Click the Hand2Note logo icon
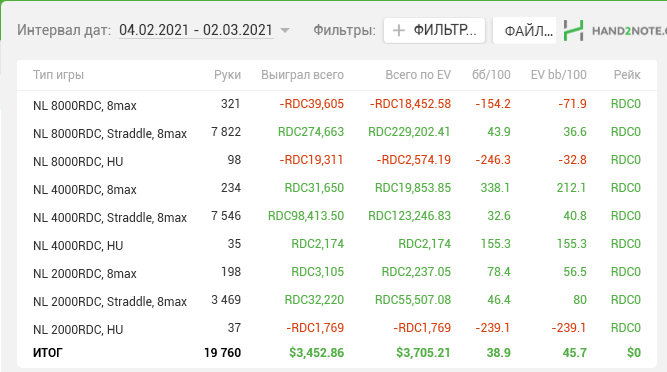Screen dimensions: 667x372 [573, 31]
